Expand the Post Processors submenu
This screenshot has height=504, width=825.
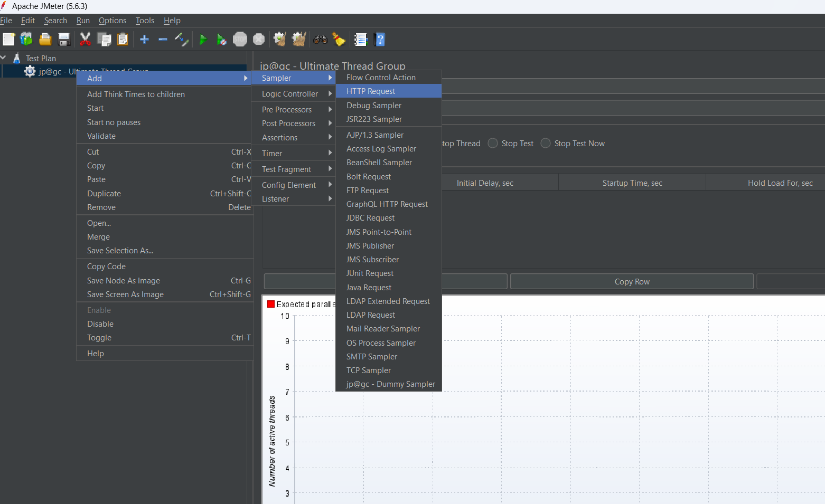pos(293,123)
